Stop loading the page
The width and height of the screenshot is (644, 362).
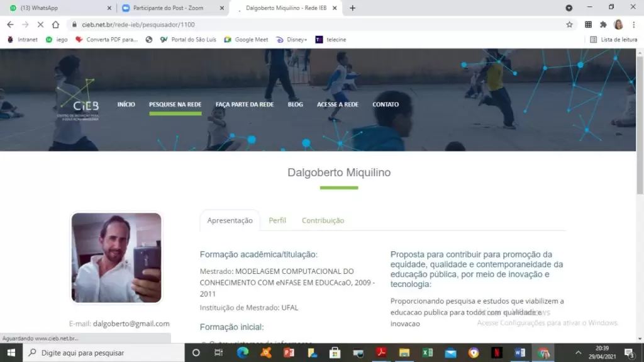(x=40, y=25)
